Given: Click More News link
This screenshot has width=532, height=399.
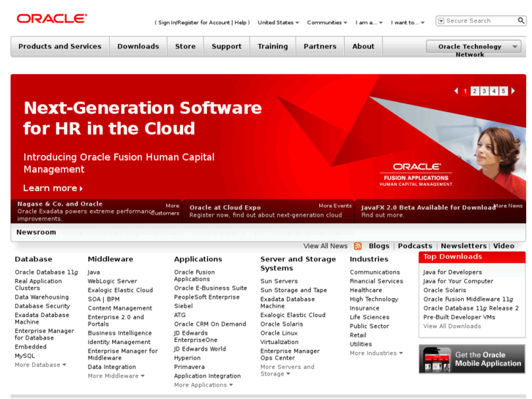Looking at the screenshot, I should tap(508, 206).
